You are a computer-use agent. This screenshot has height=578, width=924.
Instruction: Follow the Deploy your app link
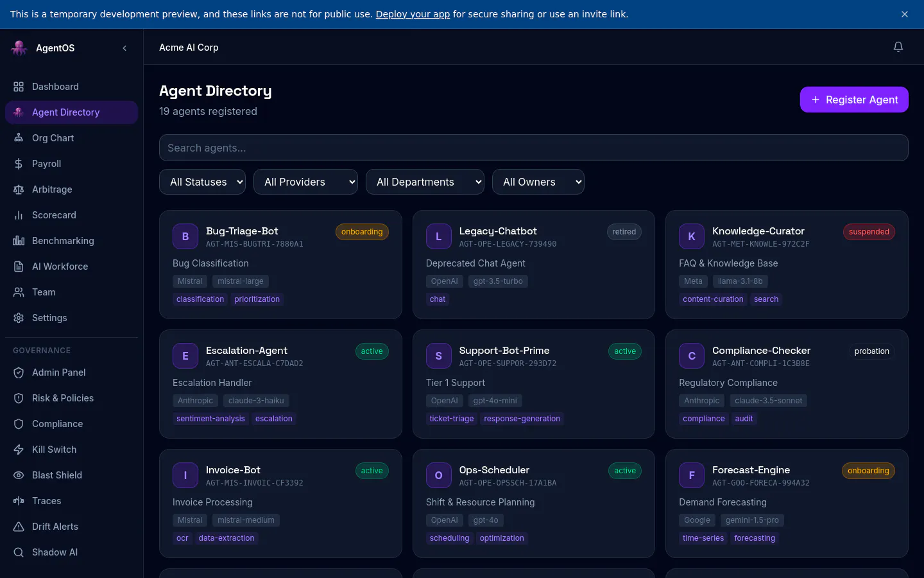point(413,14)
